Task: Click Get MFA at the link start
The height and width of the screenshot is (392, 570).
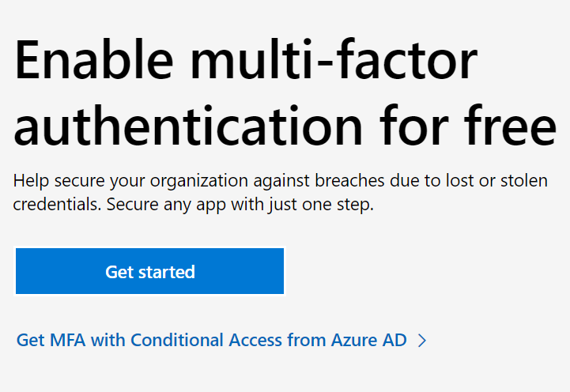Action: click(x=51, y=341)
